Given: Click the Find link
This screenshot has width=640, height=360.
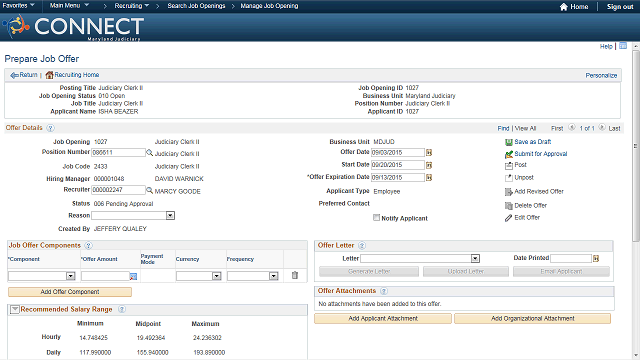Looking at the screenshot, I should 503,129.
